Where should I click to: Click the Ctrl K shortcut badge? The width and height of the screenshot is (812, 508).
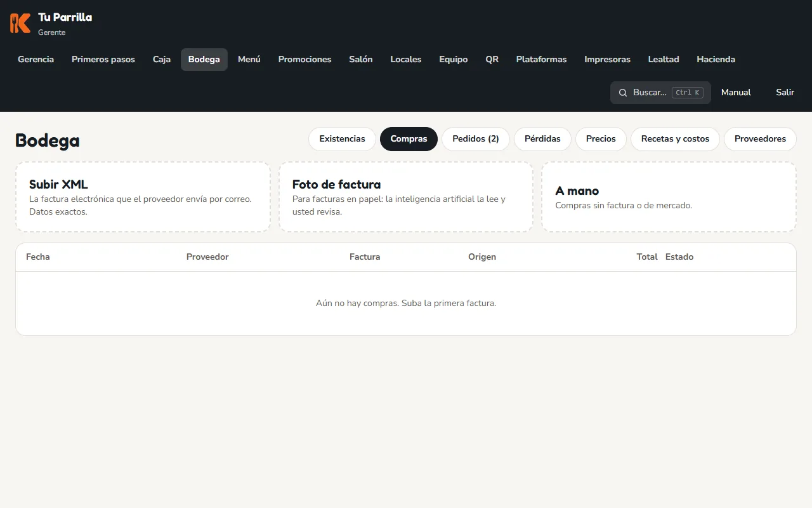tap(688, 93)
